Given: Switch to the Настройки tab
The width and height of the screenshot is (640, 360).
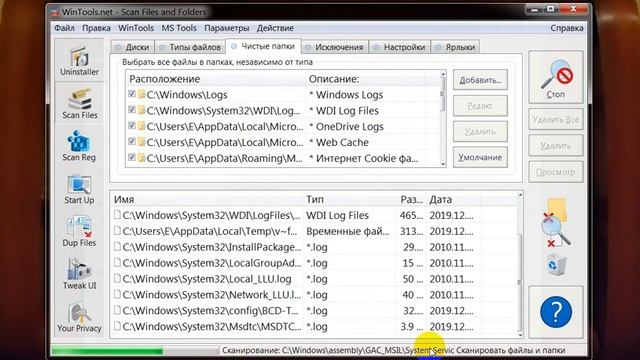Looking at the screenshot, I should [x=400, y=47].
